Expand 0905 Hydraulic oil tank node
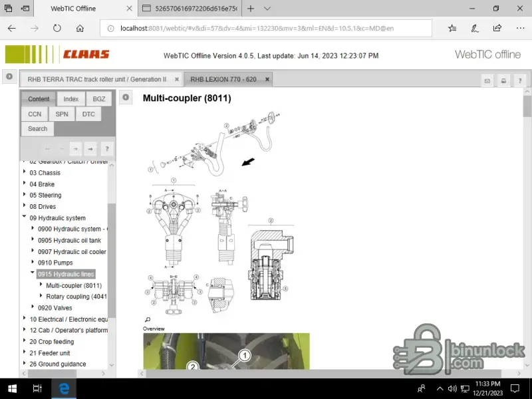532x399 pixels. click(x=33, y=239)
